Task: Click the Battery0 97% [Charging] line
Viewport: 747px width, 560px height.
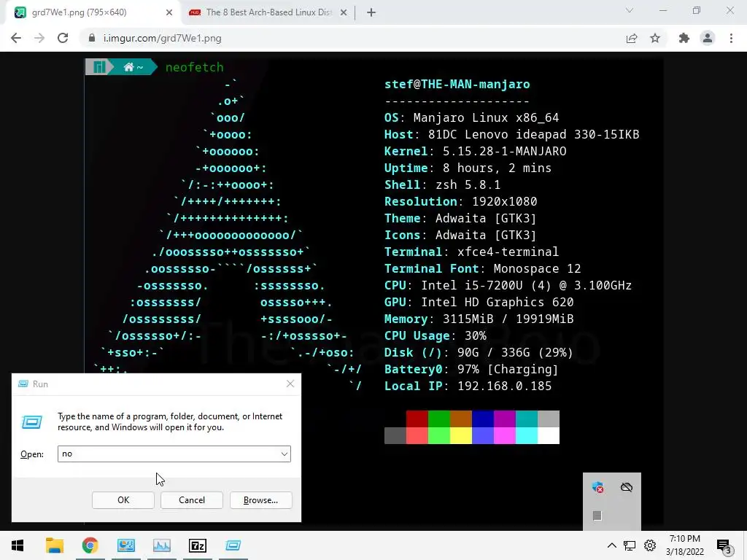Action: (471, 370)
